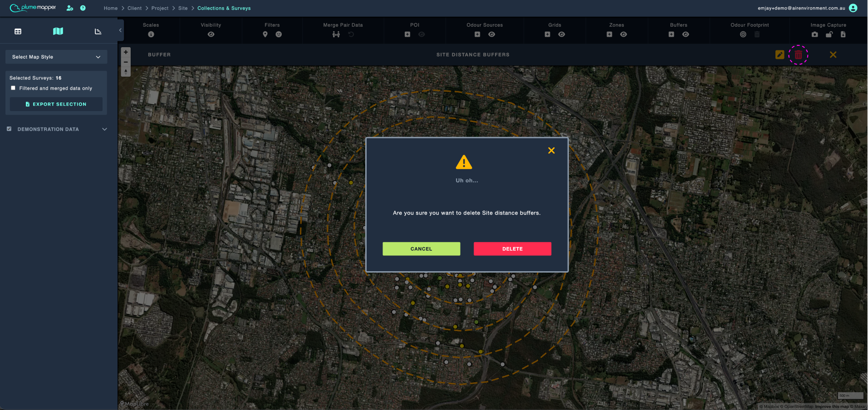Image resolution: width=868 pixels, height=410 pixels.
Task: Add a new Grid with plus icon
Action: tap(548, 34)
